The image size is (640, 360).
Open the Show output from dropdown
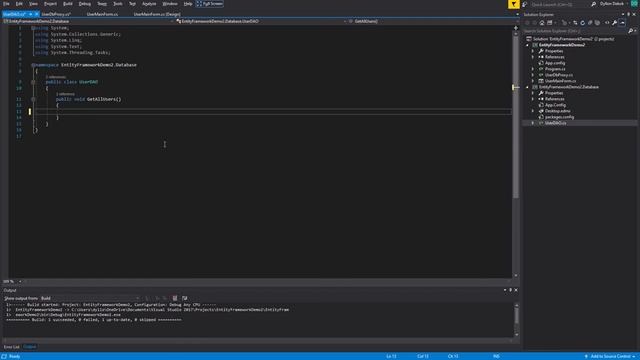click(90, 298)
